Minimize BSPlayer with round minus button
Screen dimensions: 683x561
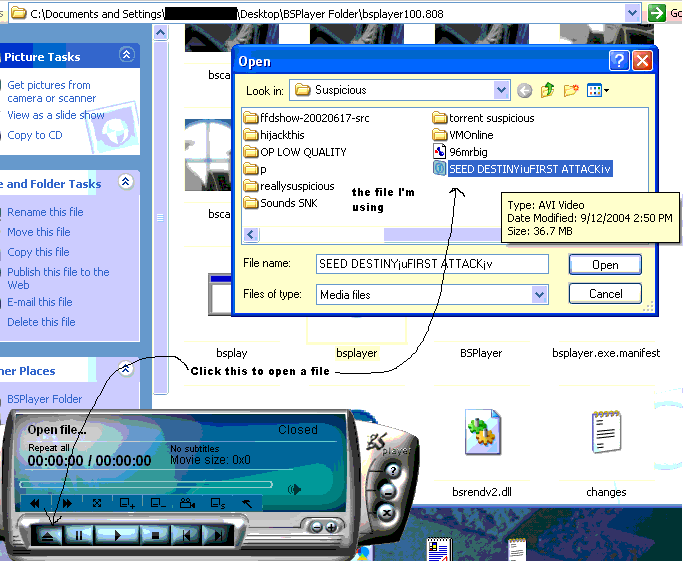(387, 491)
